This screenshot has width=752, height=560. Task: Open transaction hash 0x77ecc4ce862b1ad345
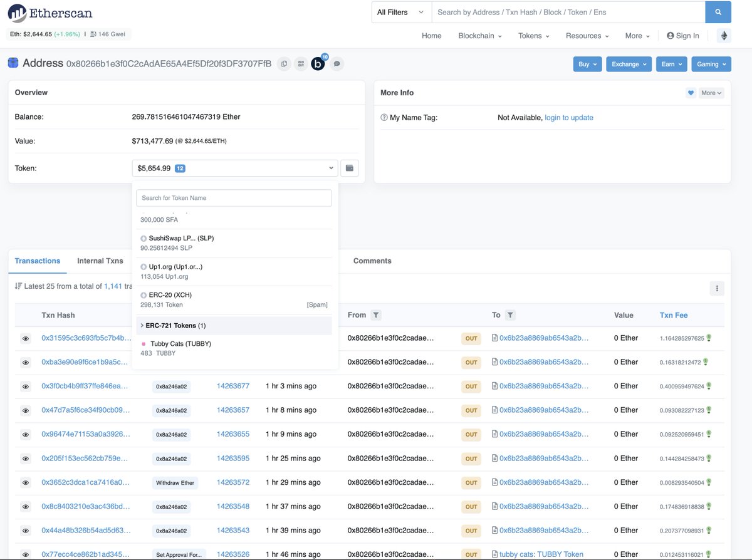[86, 554]
